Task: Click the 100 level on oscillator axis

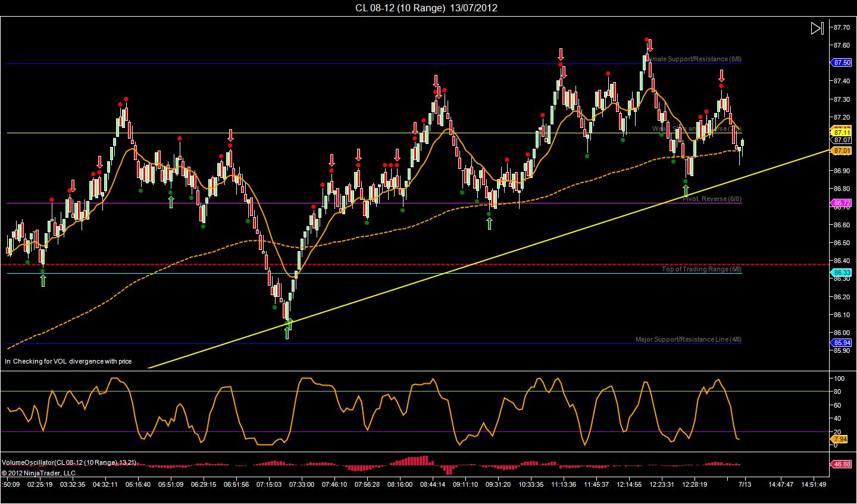Action: 840,378
